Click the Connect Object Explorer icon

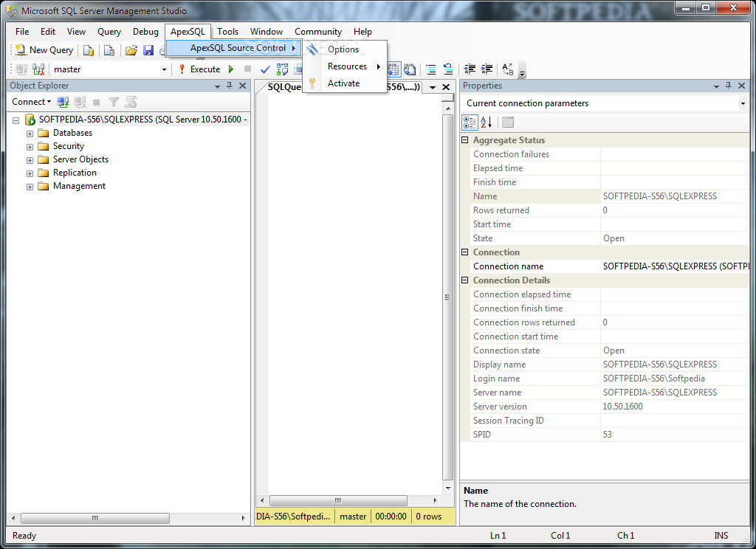(63, 102)
